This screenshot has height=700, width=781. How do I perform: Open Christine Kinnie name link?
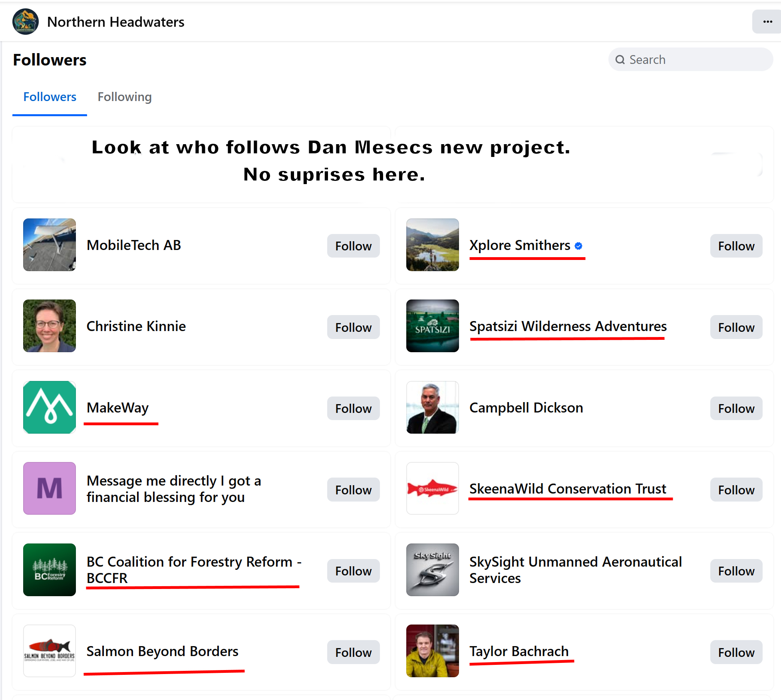[136, 326]
